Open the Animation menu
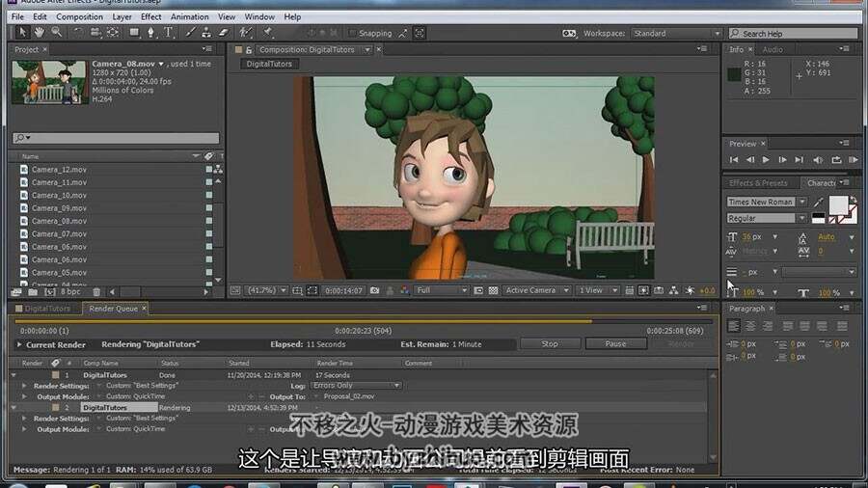Screen dimensions: 868x488 click(x=189, y=17)
